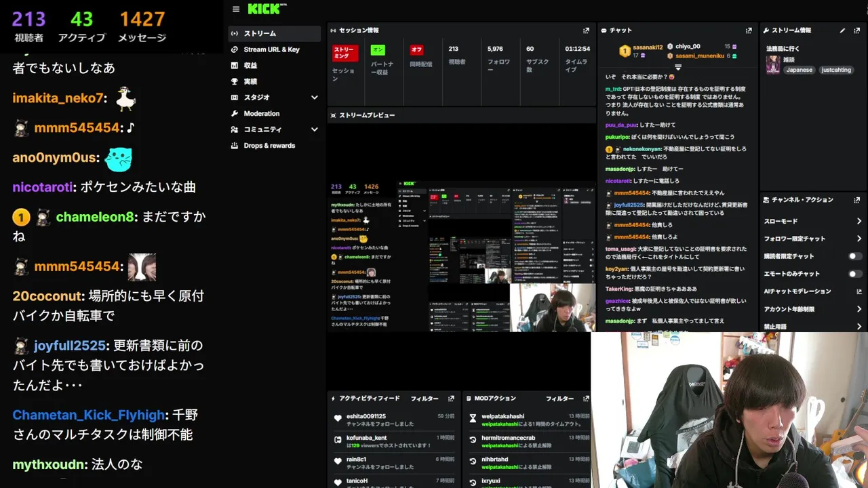The image size is (868, 488).
Task: Click username toma_usagi in chat
Action: click(620, 249)
